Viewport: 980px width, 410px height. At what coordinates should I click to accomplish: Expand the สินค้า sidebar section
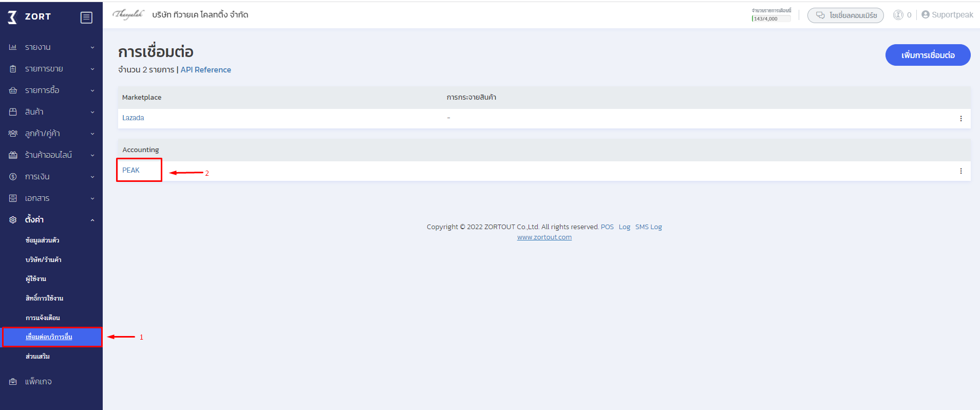51,112
